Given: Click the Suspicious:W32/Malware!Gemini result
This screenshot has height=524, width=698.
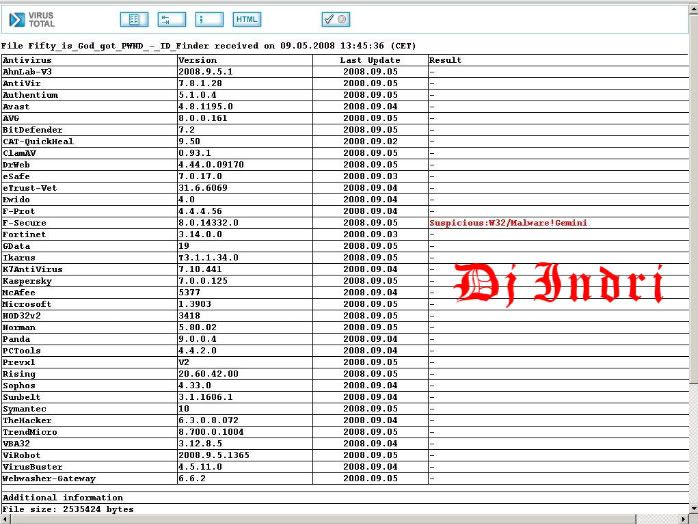Looking at the screenshot, I should [x=508, y=223].
